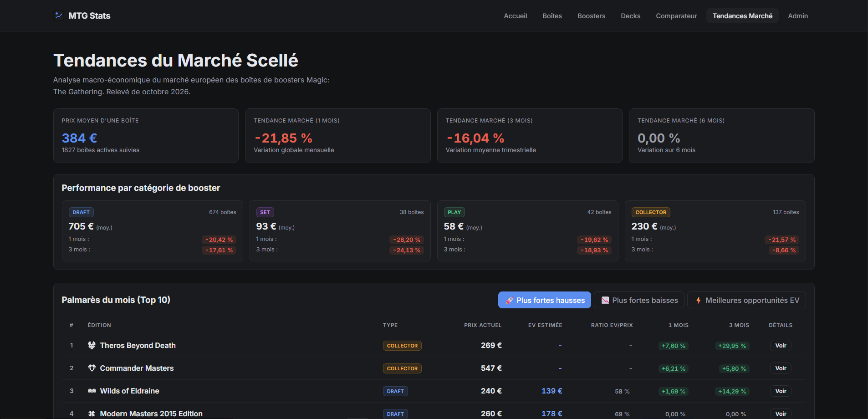
Task: Click the DRAFT type badge for Wilds of Eldraine
Action: click(x=395, y=391)
